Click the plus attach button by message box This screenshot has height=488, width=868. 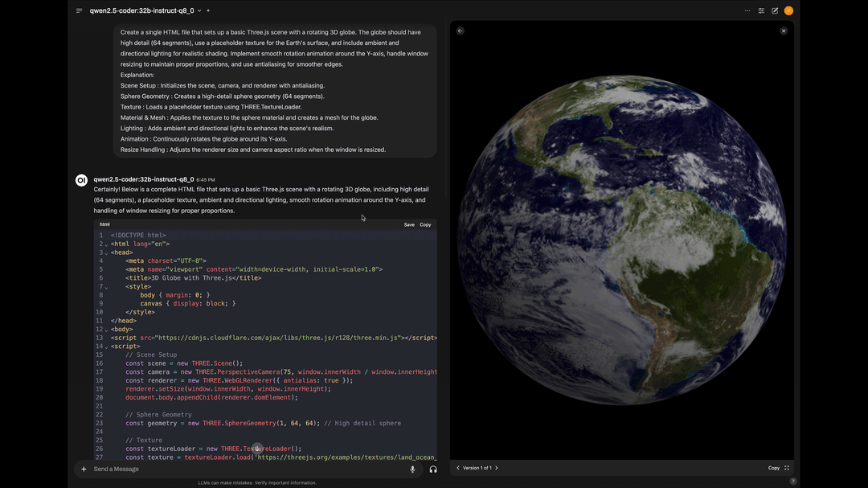point(84,470)
